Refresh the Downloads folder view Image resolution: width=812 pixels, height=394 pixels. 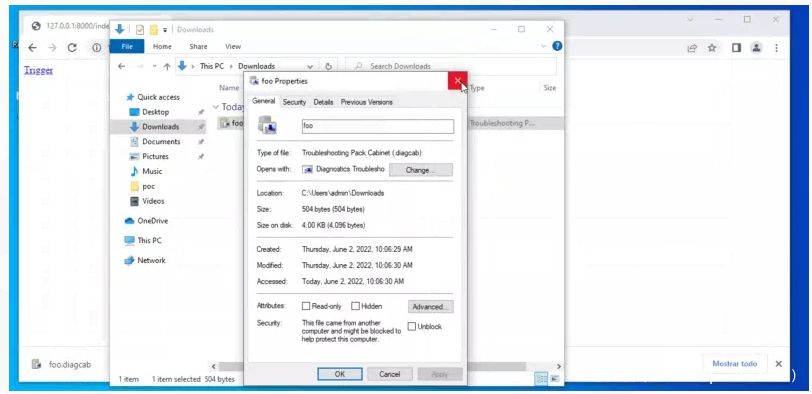click(x=328, y=66)
